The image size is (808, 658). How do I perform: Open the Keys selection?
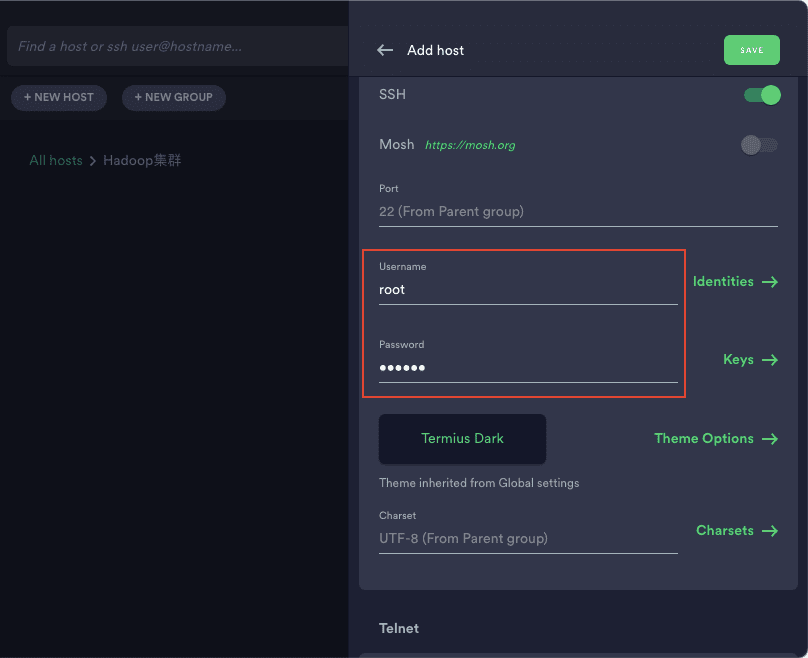[x=738, y=360]
